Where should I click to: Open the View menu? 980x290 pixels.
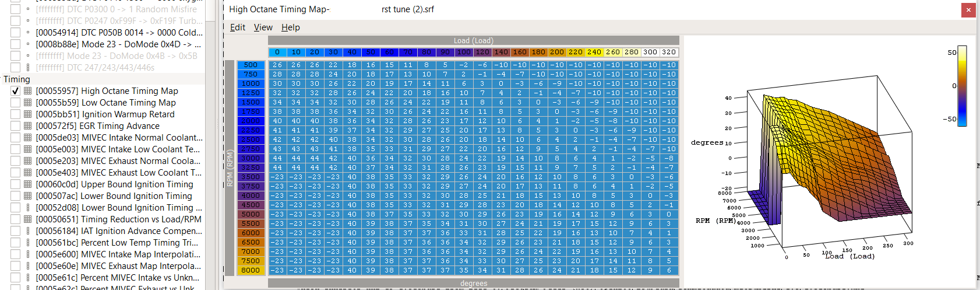point(263,27)
